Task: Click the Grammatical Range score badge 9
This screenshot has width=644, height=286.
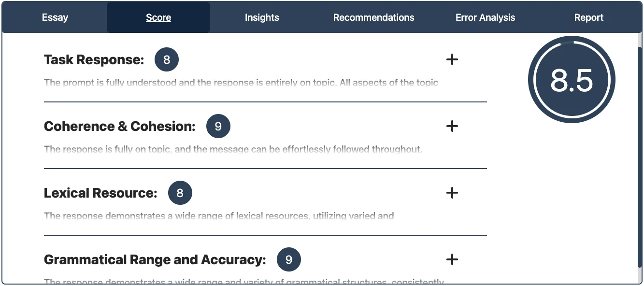Action: pyautogui.click(x=289, y=260)
